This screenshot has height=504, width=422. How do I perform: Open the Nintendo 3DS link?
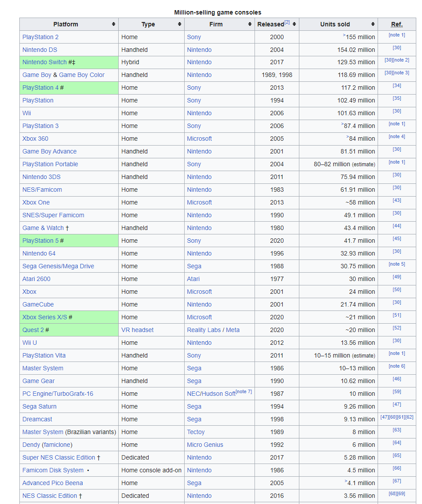pyautogui.click(x=41, y=177)
